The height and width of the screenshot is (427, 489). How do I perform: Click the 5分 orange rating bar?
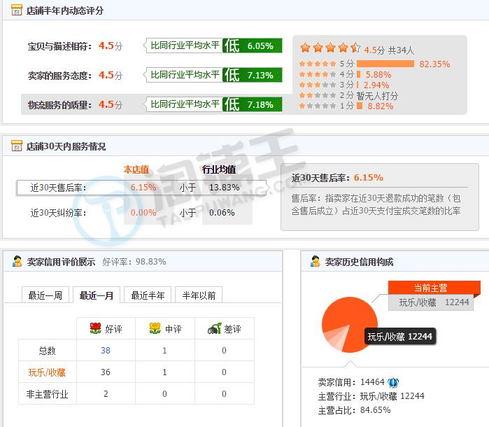click(385, 64)
